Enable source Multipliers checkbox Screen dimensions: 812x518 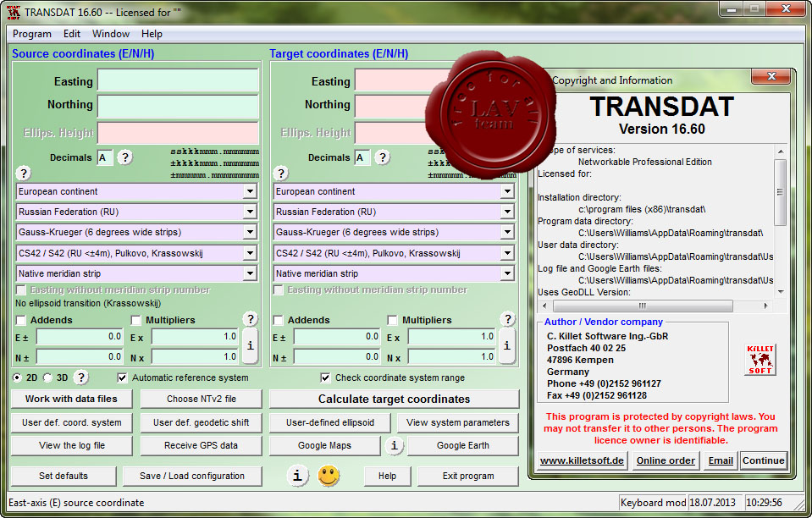[x=136, y=320]
